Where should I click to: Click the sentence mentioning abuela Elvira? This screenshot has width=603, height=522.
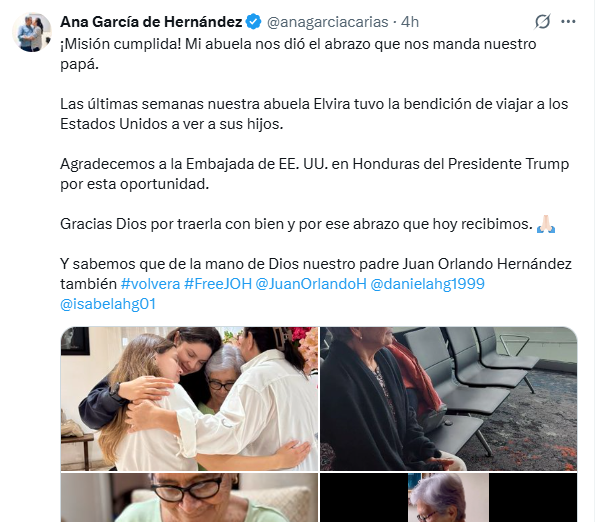314,114
